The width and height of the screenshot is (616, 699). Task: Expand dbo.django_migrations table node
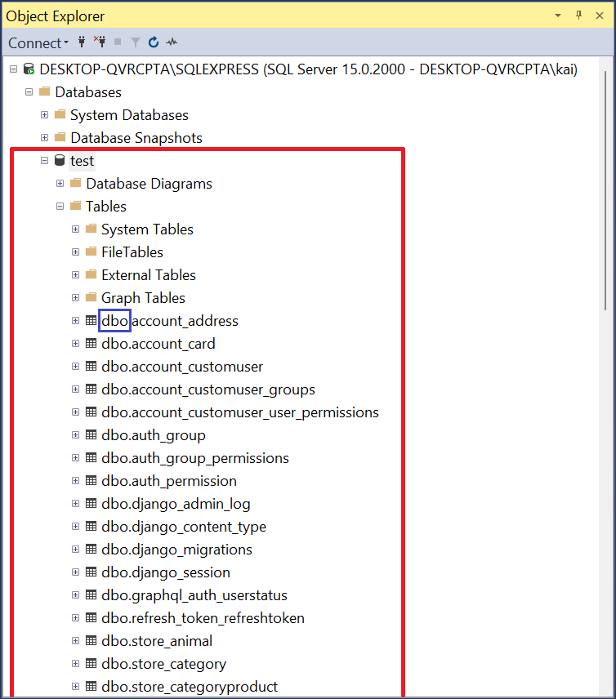(76, 550)
